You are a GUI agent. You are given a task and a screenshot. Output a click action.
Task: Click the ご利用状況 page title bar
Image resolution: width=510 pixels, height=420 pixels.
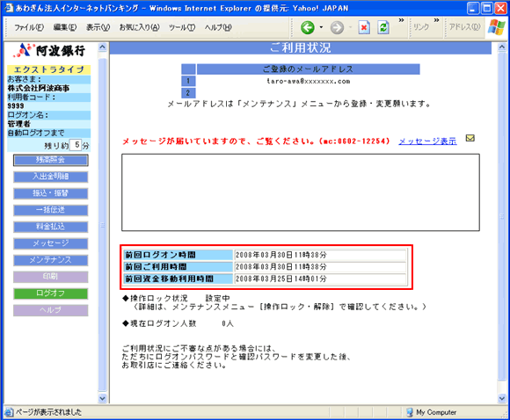[300, 48]
